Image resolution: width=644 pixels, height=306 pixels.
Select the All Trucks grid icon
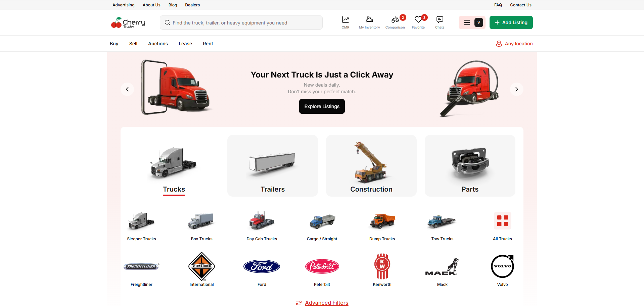pos(502,221)
